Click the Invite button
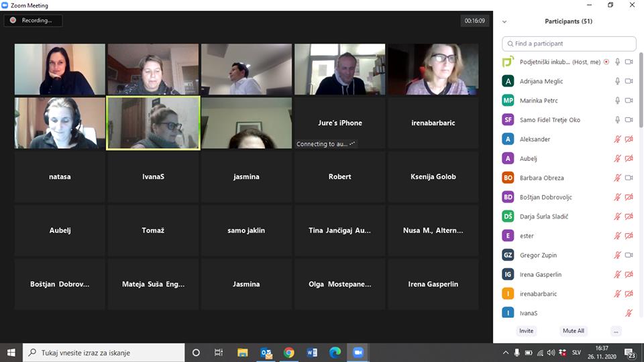The width and height of the screenshot is (644, 362). [x=527, y=331]
